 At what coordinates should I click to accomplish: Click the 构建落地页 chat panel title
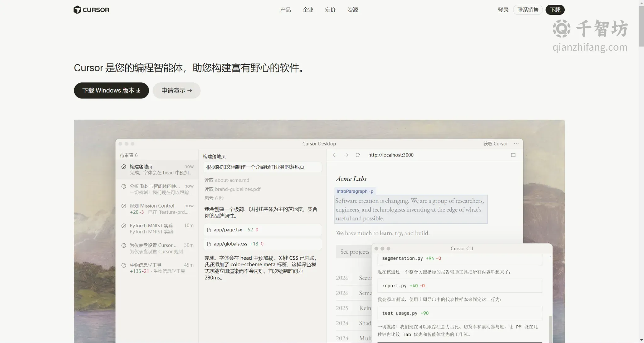click(x=214, y=157)
